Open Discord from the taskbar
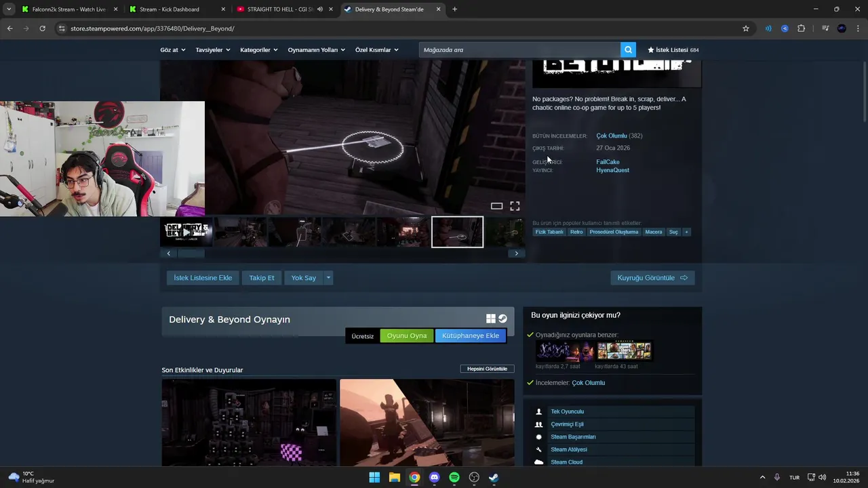Screen dimensions: 868x488 pos(434,477)
